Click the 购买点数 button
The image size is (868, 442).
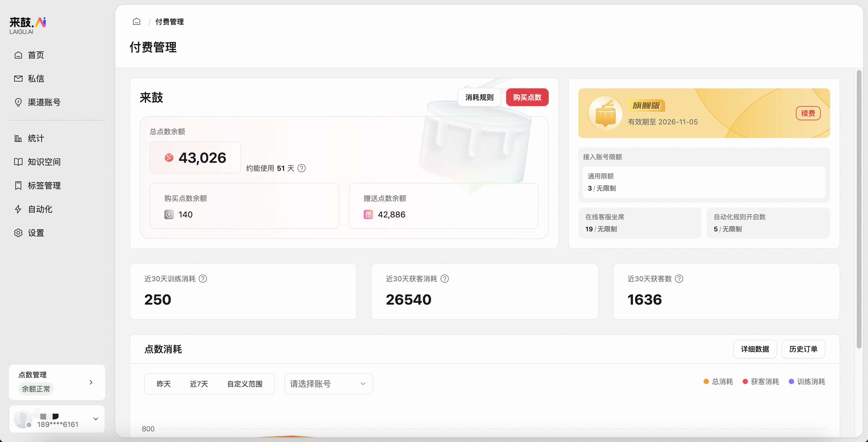point(527,97)
